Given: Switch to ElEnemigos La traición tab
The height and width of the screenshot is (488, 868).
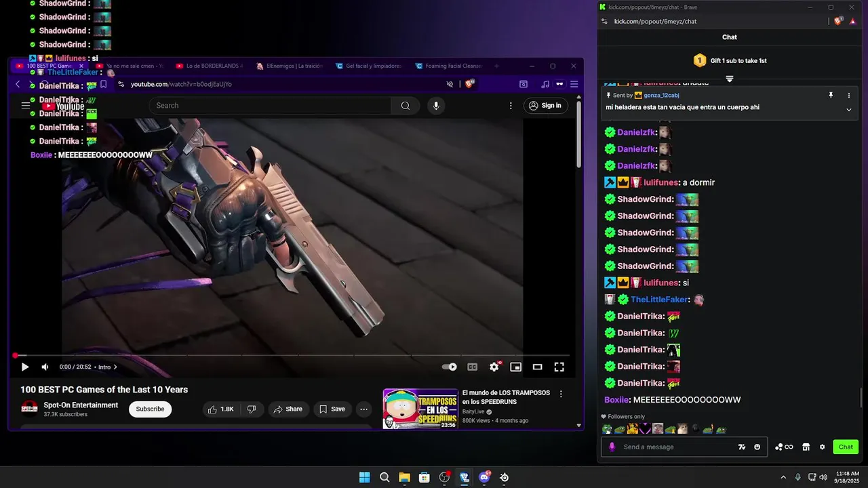Looking at the screenshot, I should point(290,66).
